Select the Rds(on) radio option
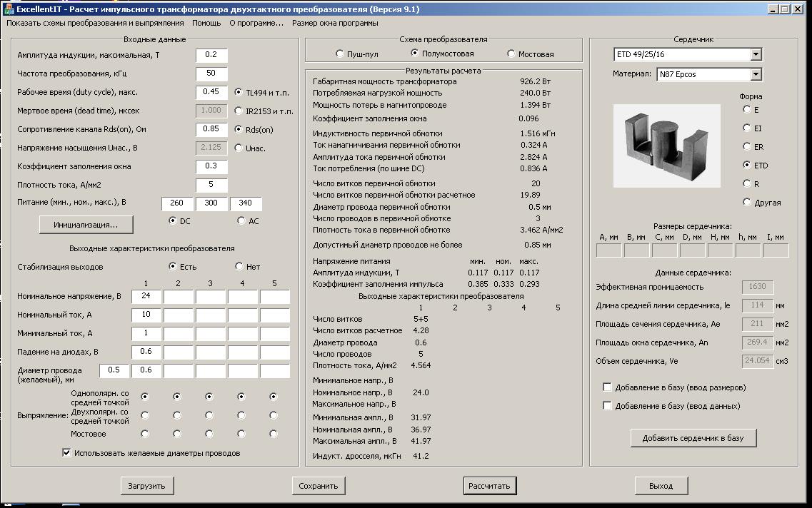812x508 pixels. point(239,129)
